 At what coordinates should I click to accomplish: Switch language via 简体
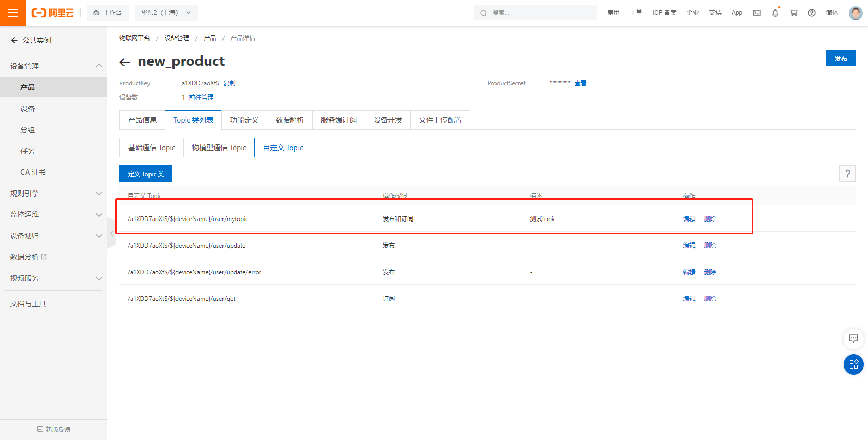(832, 13)
